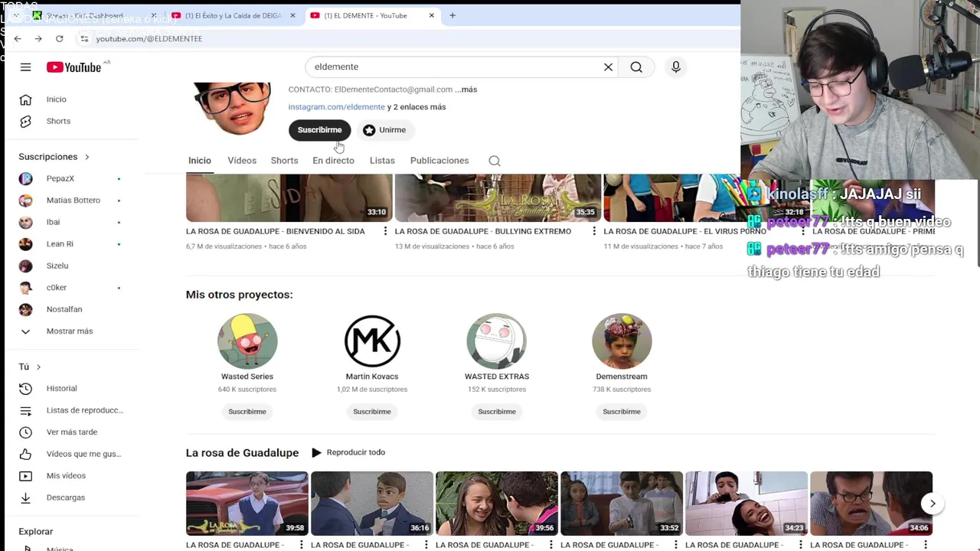This screenshot has width=980, height=551.
Task: Open options for BIENVENIDO AL SIDA video
Action: (x=385, y=231)
